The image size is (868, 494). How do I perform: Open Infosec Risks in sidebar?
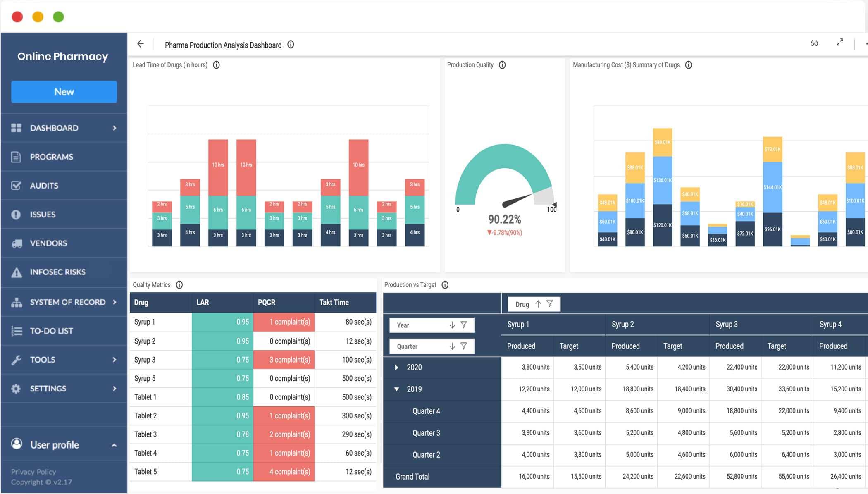[57, 272]
